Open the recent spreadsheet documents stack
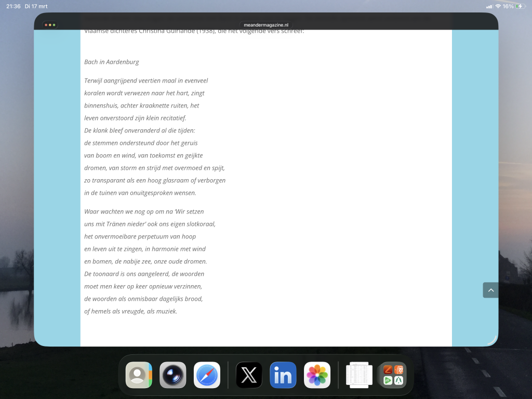The height and width of the screenshot is (399, 532). 359,375
